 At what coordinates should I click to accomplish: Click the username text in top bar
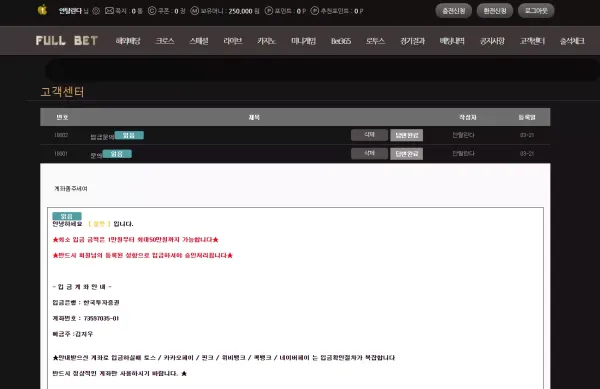70,11
